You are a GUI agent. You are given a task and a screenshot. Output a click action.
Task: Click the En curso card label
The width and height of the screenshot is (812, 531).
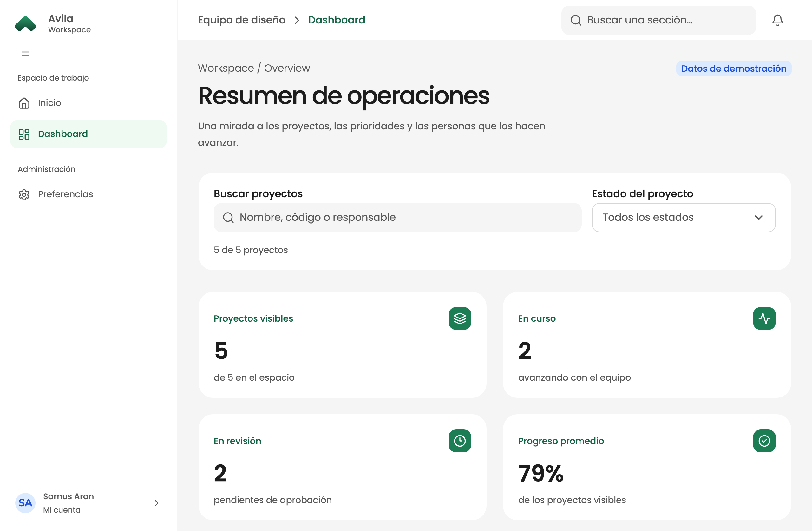click(x=537, y=318)
